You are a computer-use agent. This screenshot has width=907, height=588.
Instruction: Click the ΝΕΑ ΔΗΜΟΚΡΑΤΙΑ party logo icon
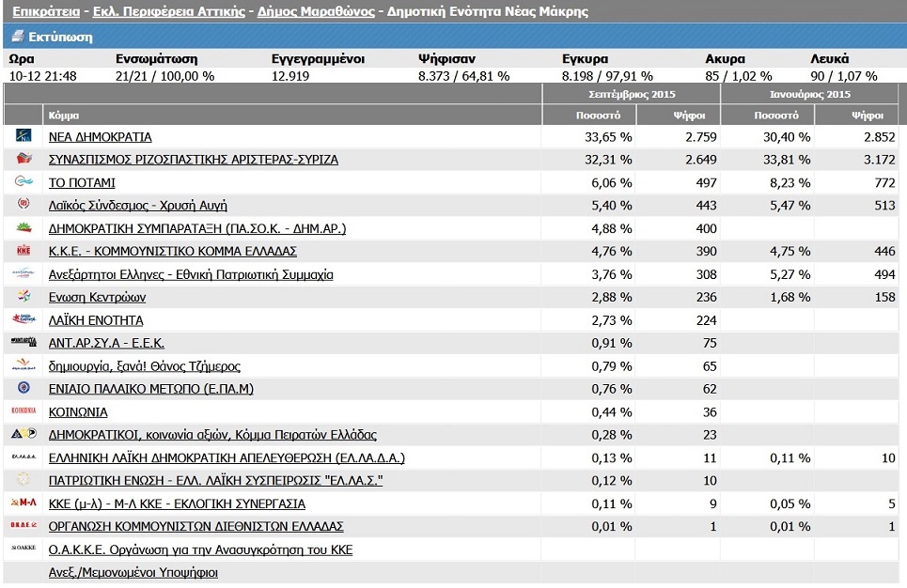[24, 137]
